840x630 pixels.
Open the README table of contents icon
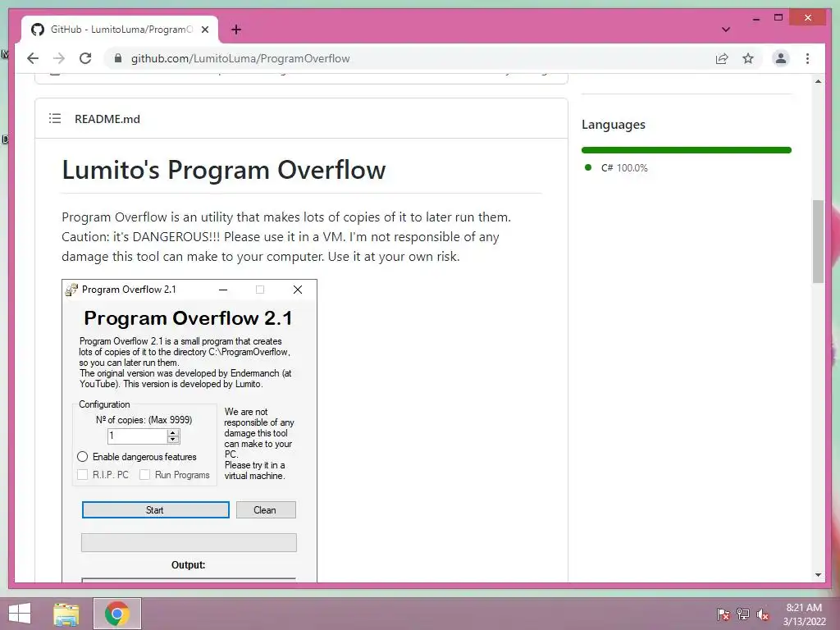pyautogui.click(x=55, y=118)
